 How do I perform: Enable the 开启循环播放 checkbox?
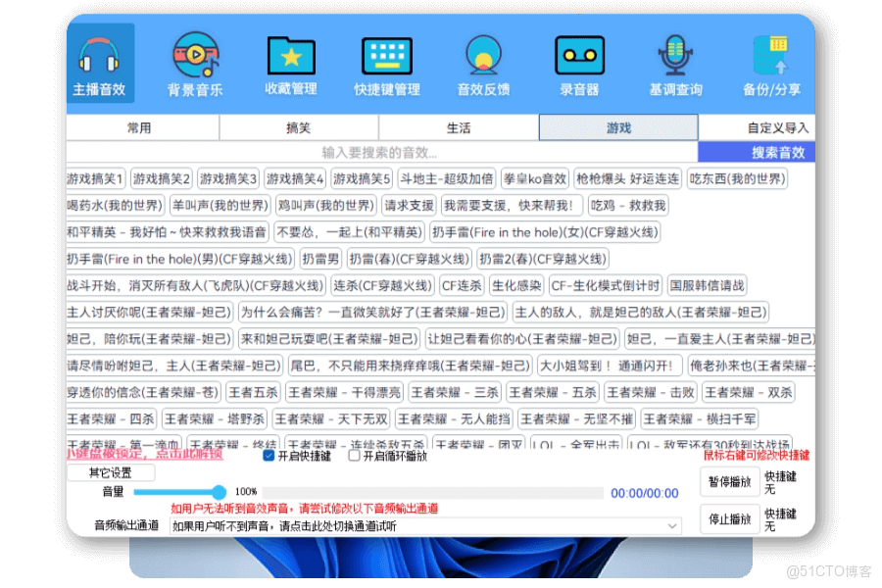tap(354, 456)
